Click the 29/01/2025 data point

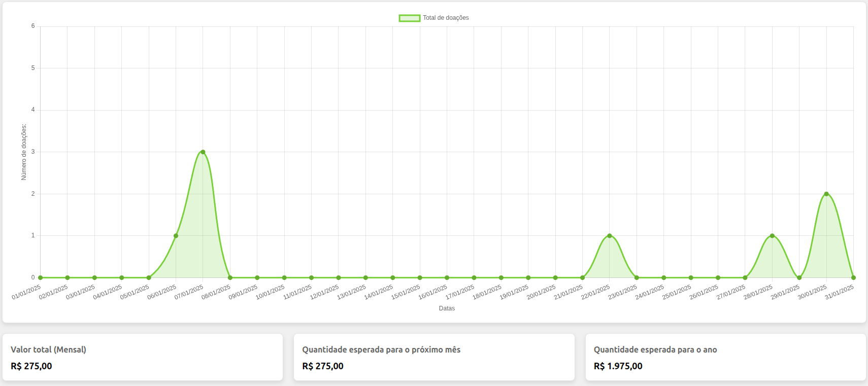(799, 277)
